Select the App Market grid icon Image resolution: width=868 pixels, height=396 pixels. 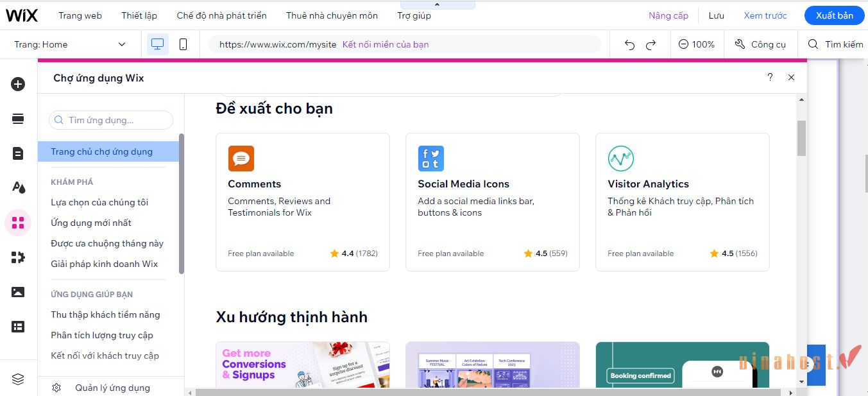coord(18,223)
